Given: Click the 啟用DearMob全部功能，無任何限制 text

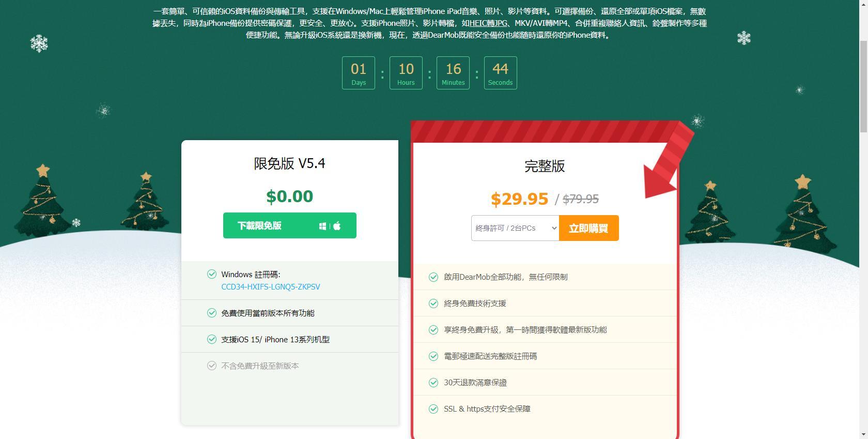Looking at the screenshot, I should 506,277.
